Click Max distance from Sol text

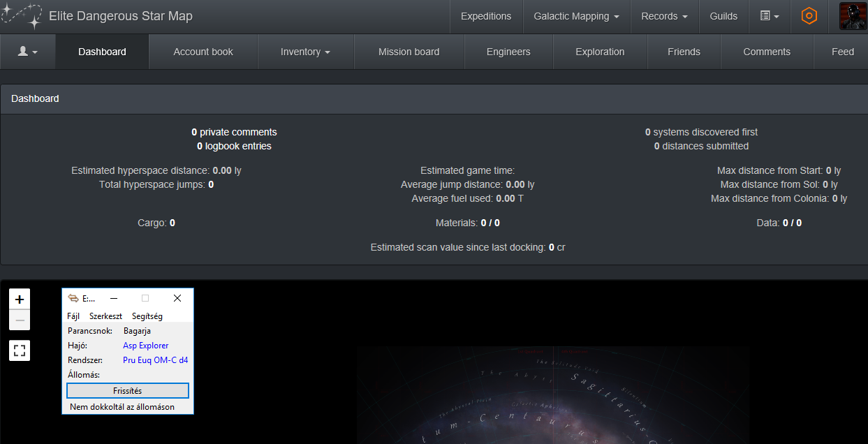779,184
